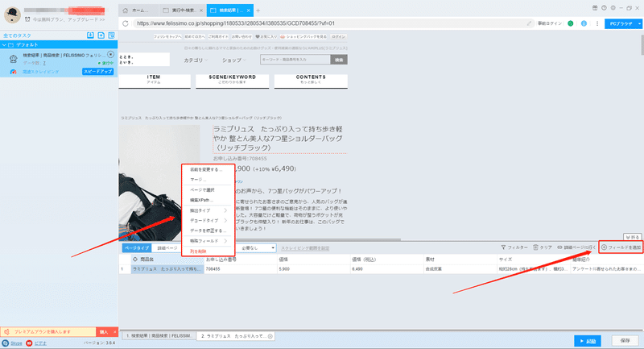Click the red video icon at bottom
The height and width of the screenshot is (349, 644).
(29, 343)
